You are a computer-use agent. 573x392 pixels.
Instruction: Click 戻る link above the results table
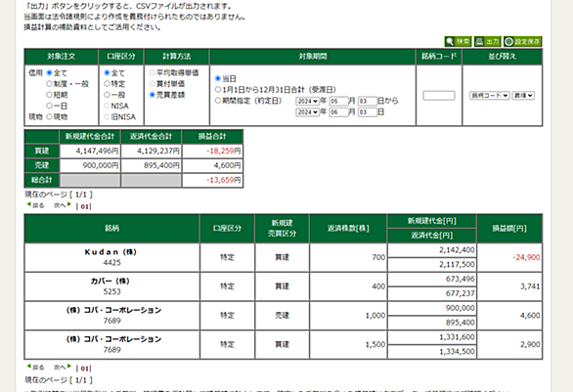pos(36,205)
